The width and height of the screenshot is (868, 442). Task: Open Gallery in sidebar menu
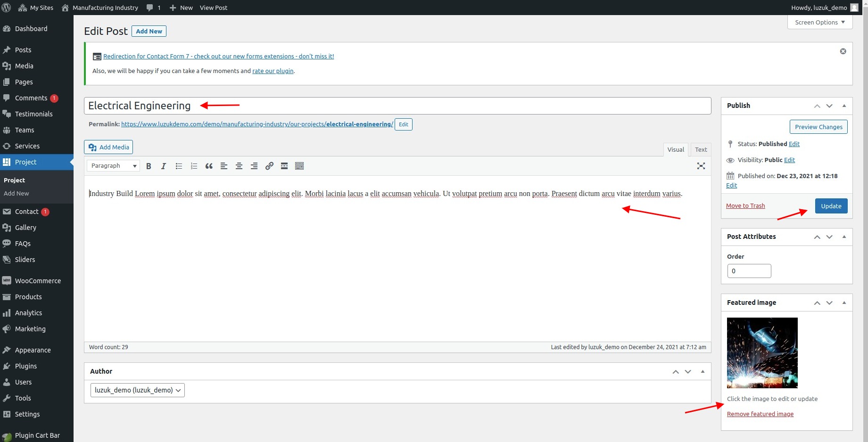[x=37, y=228]
